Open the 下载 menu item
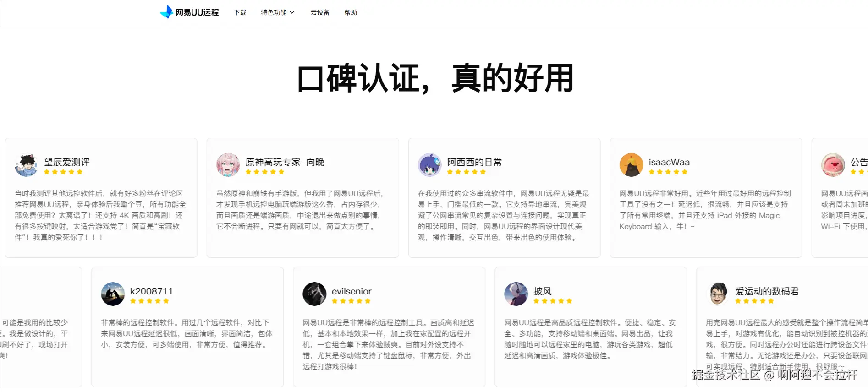This screenshot has height=392, width=868. pos(240,12)
